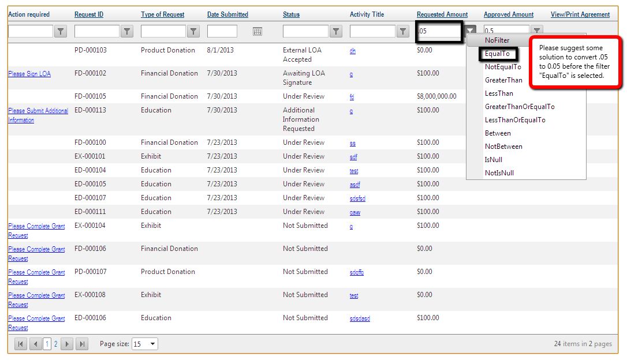Select GreaterThan filter option

(x=503, y=80)
